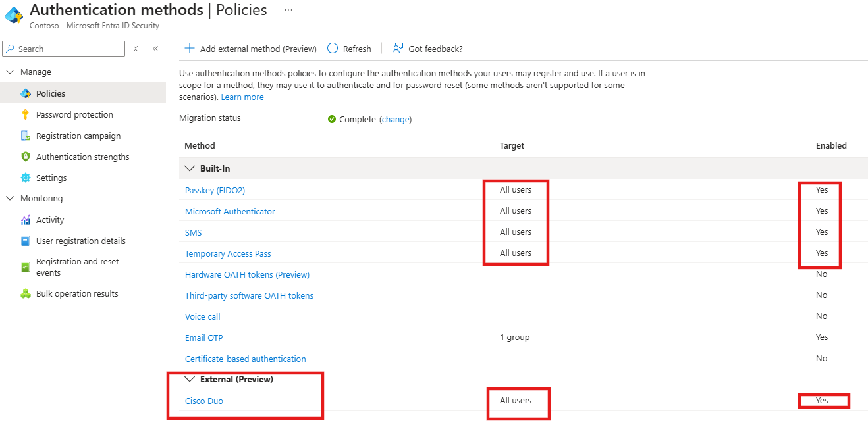
Task: Open Got feedback? option
Action: click(x=427, y=49)
